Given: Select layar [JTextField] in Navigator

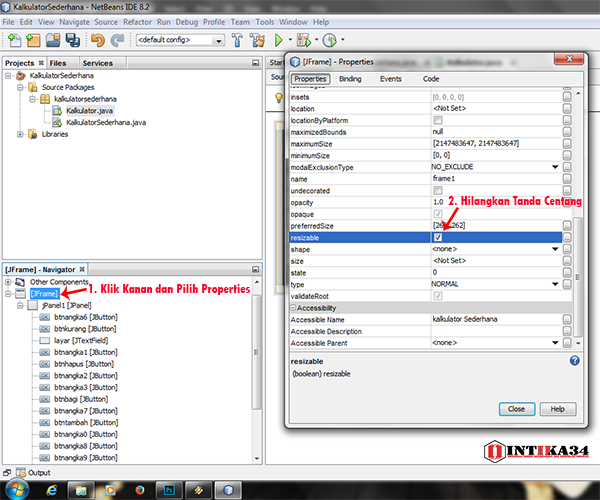Looking at the screenshot, I should [81, 340].
